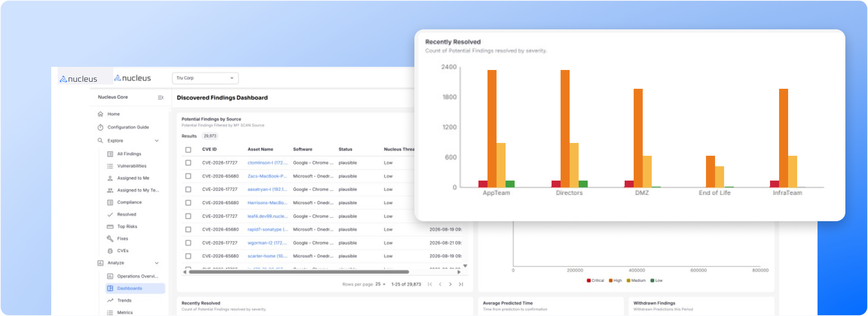
Task: Collapse the Explore section chevron
Action: pyautogui.click(x=157, y=141)
